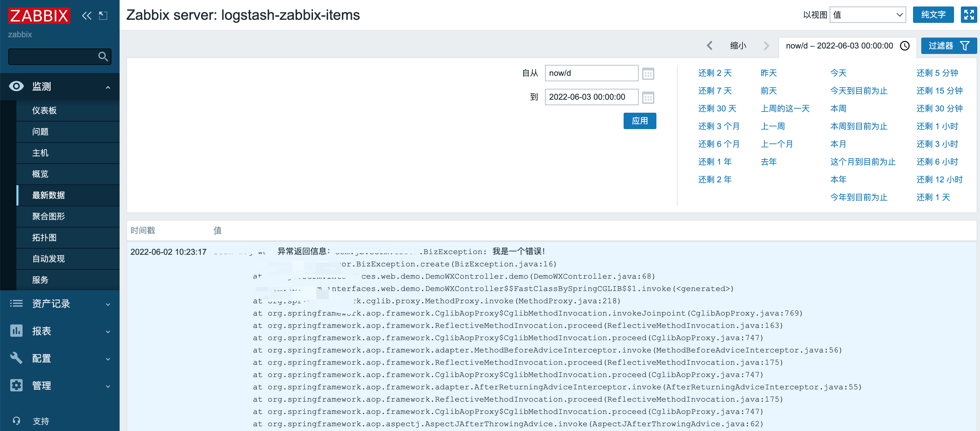Click the 支持 headset icon

(x=16, y=421)
